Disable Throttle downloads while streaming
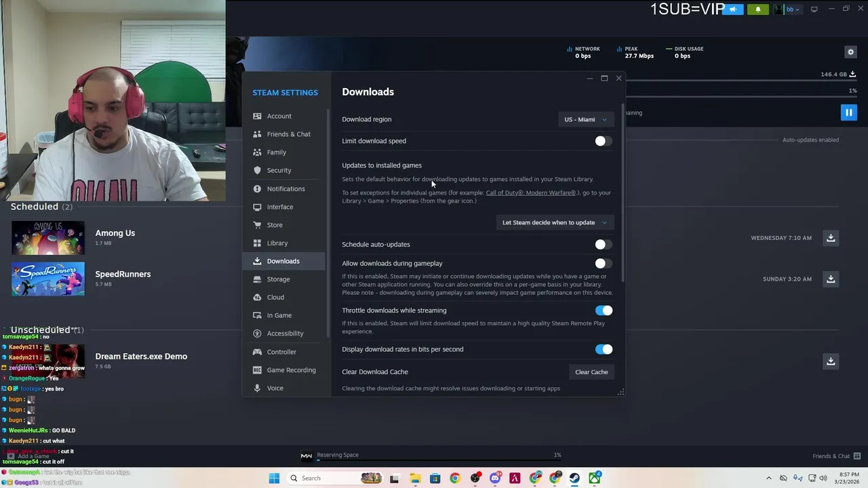This screenshot has width=868, height=488. pyautogui.click(x=604, y=310)
